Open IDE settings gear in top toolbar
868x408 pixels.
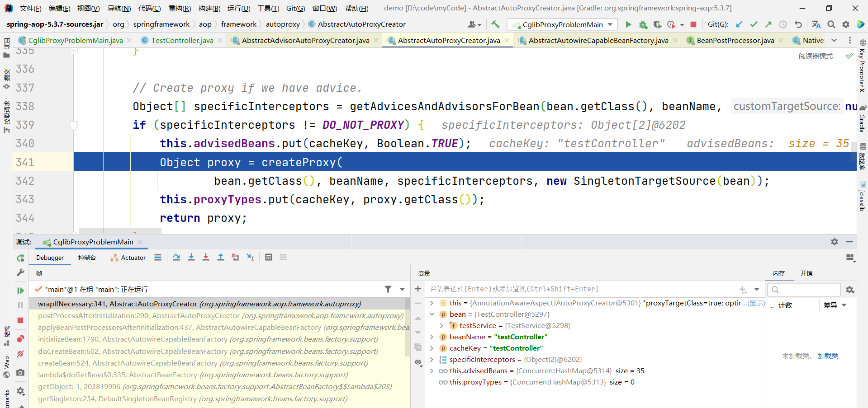coord(846,24)
